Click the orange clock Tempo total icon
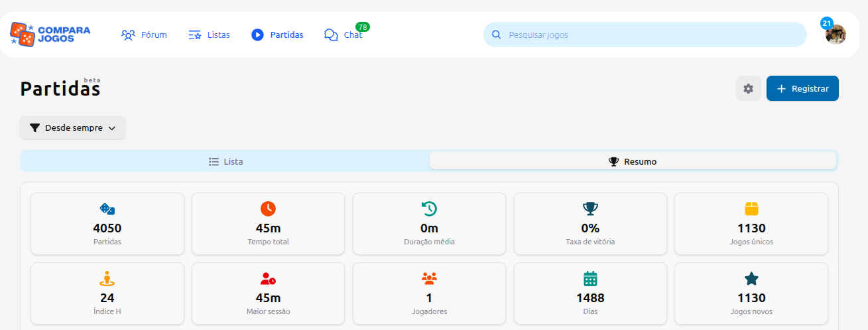The image size is (868, 330). point(268,208)
